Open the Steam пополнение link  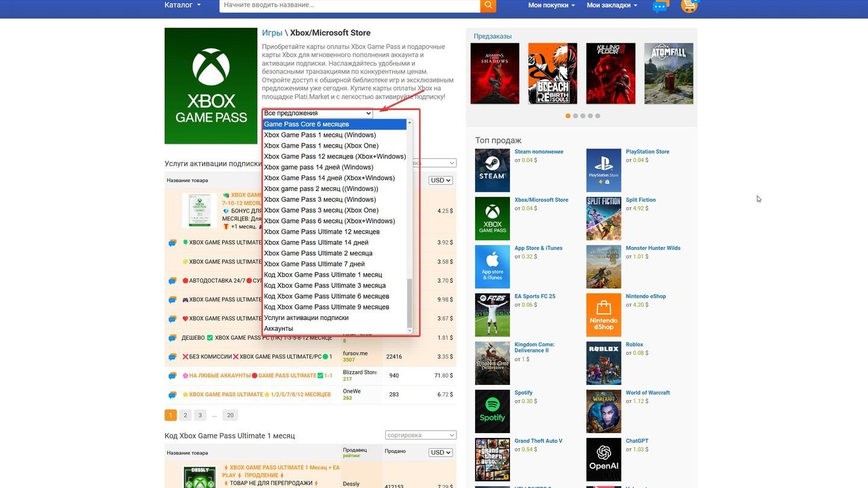tap(539, 152)
